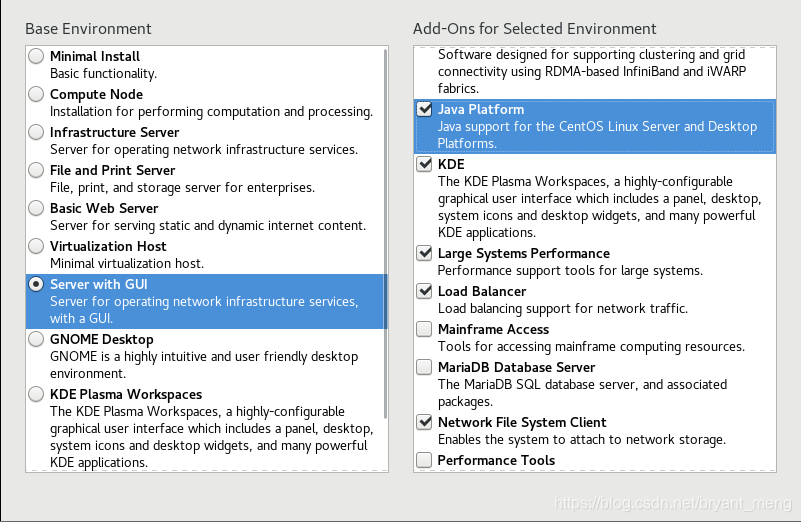Screen dimensions: 801x522
Task: Click the 'Performance Tools' label
Action: click(496, 460)
